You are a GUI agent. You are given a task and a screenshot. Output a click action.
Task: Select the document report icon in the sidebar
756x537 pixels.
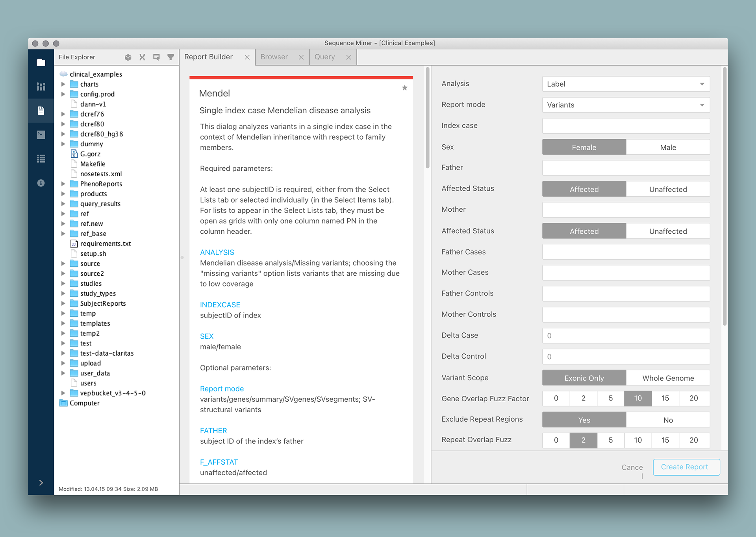(41, 111)
